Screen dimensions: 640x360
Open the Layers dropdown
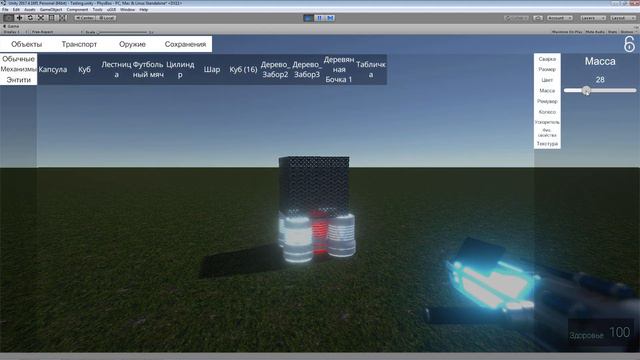(593, 18)
